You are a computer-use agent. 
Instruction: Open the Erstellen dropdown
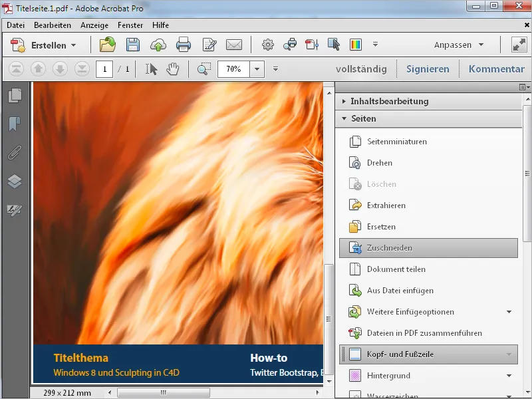43,45
